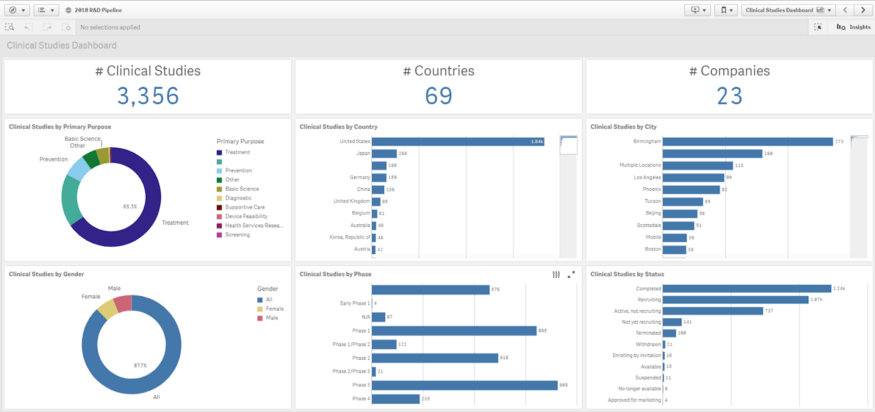Step forward in selections
The width and height of the screenshot is (875, 412).
(47, 27)
